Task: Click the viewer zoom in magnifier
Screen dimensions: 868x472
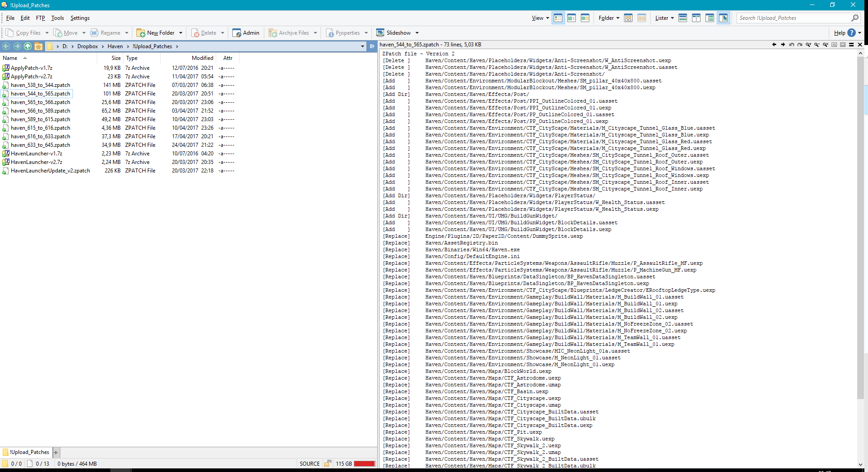Action: click(x=809, y=45)
